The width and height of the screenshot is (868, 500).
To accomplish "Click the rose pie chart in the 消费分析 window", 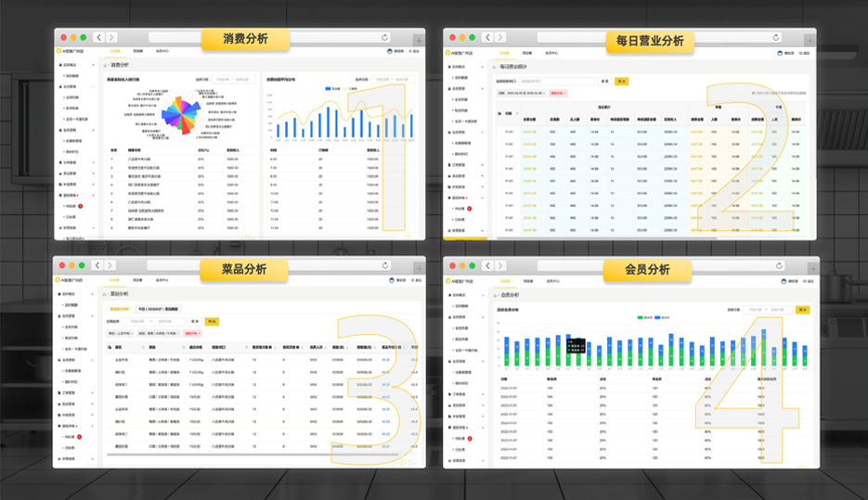I will click(180, 112).
